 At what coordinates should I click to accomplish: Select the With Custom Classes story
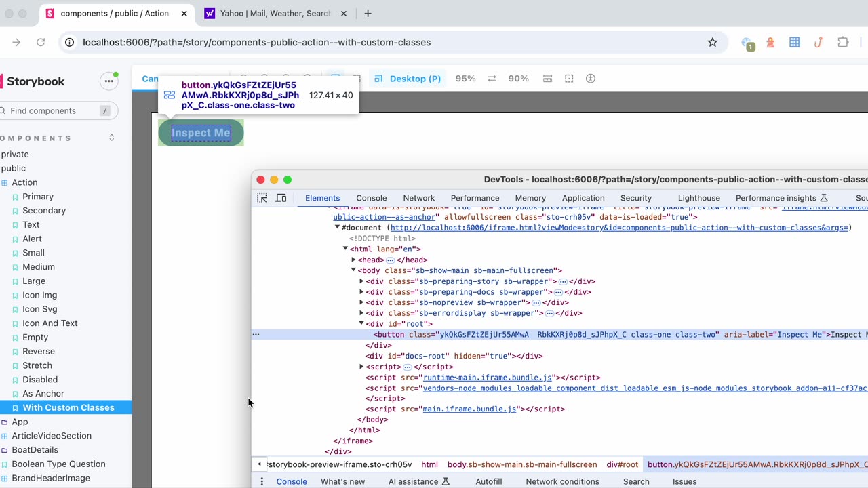[68, 407]
